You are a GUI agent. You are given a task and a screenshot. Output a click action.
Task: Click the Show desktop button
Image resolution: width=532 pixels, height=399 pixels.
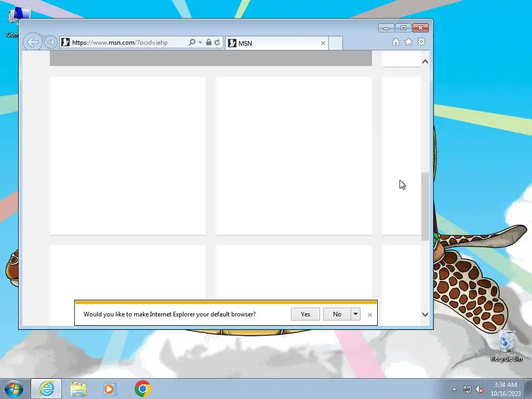click(528, 389)
